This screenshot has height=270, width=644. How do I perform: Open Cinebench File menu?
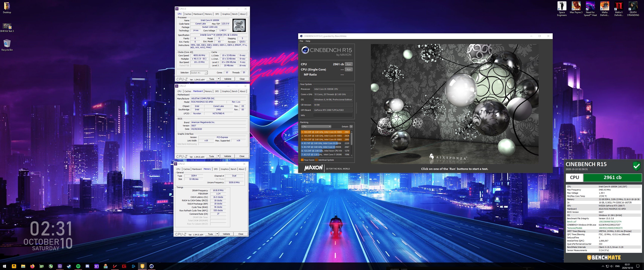point(301,41)
